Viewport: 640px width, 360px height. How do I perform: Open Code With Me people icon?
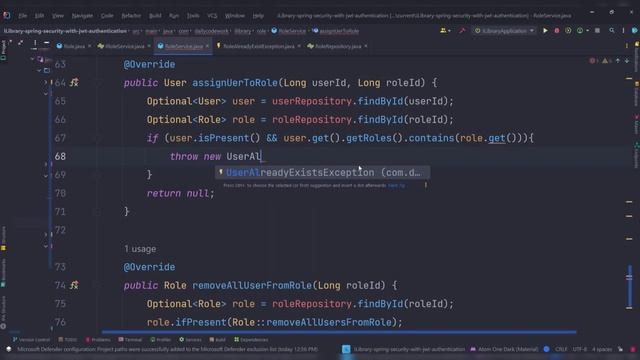pyautogui.click(x=443, y=31)
